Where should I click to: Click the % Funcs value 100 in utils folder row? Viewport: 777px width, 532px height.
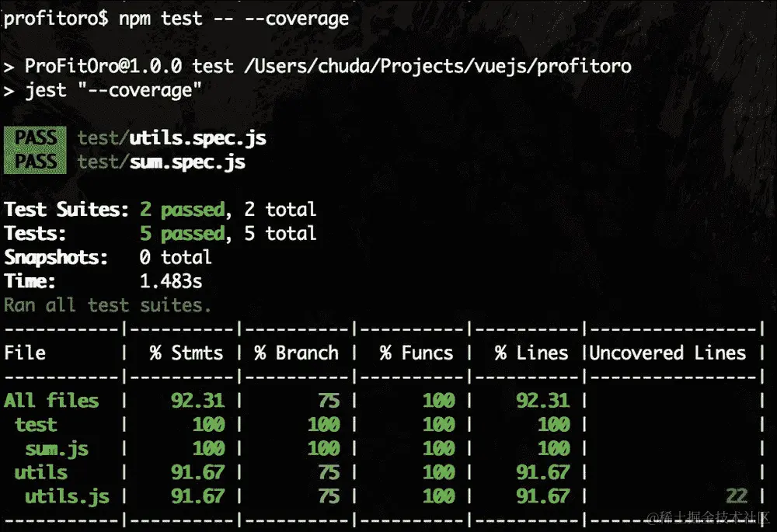click(439, 472)
